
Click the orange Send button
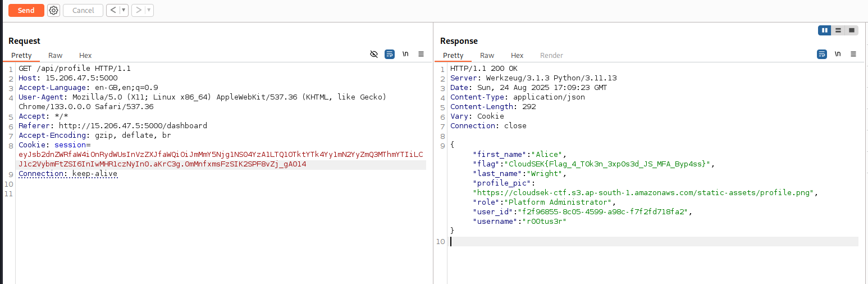point(26,10)
